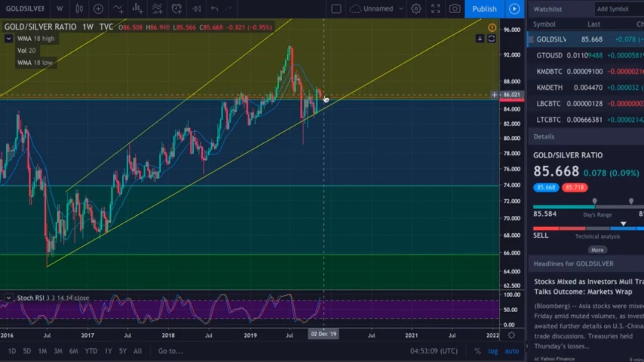Open timezone menu at 04:53:09 (UTC)
The image size is (644, 362).
point(434,351)
